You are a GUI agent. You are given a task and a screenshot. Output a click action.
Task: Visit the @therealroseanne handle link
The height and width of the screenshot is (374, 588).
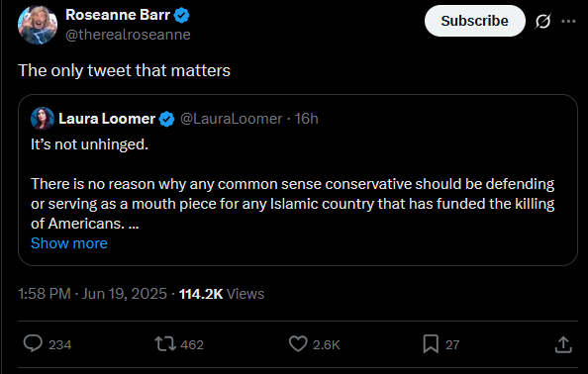128,35
